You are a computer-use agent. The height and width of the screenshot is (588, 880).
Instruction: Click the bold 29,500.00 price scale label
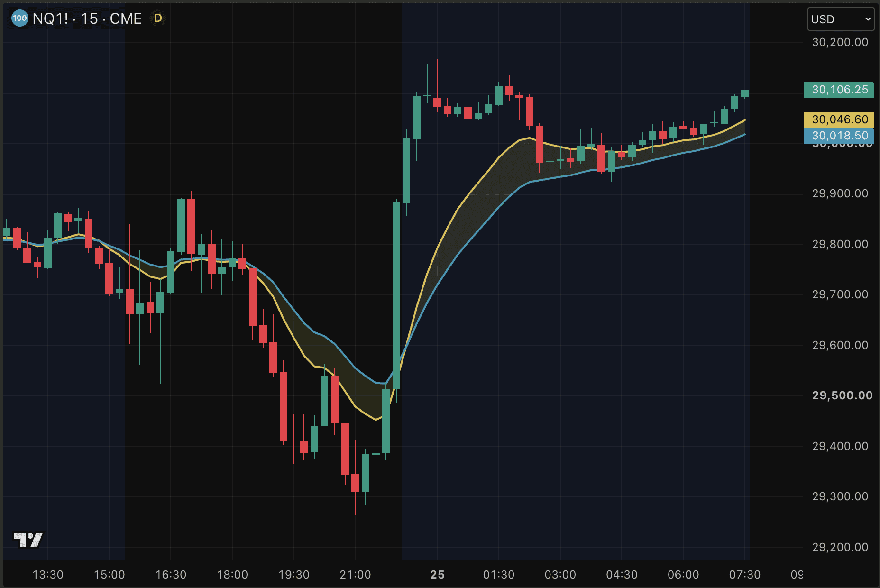pyautogui.click(x=842, y=395)
